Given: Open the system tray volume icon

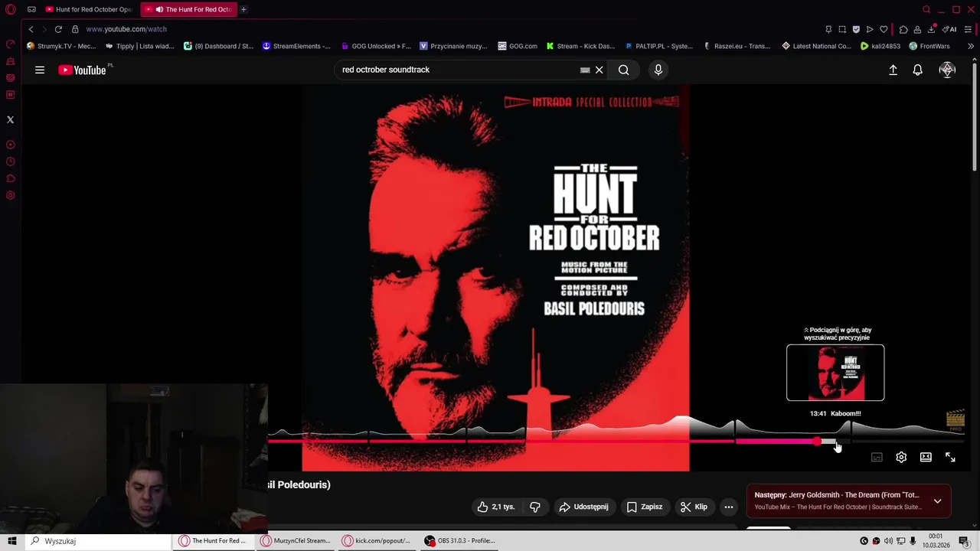Looking at the screenshot, I should pos(888,541).
